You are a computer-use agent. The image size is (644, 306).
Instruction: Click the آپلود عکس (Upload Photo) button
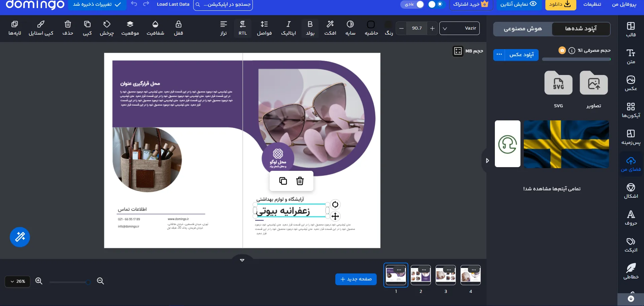coord(521,54)
